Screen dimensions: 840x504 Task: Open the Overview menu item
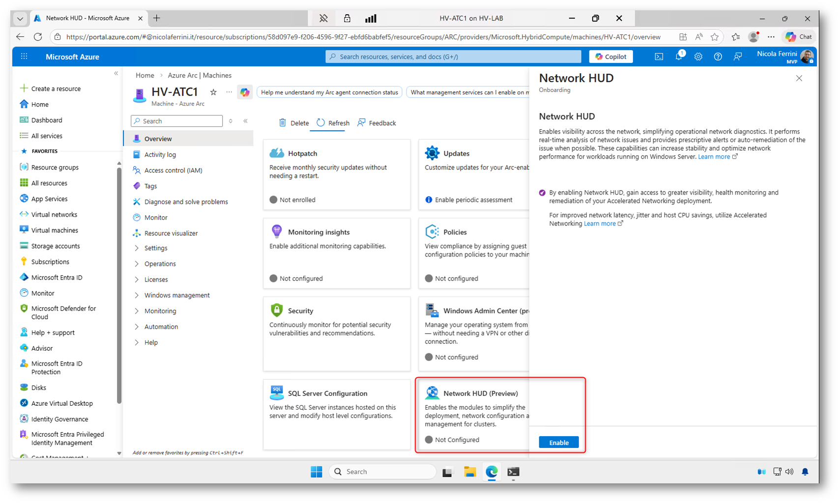point(189,139)
